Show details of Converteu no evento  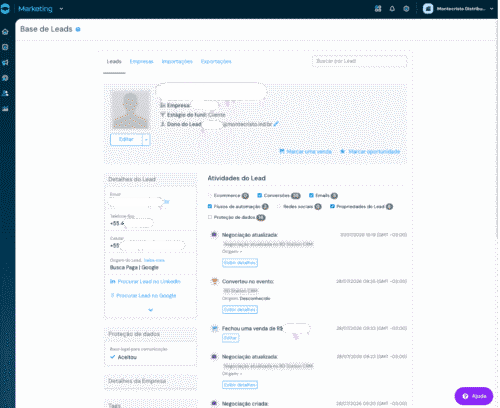click(x=240, y=310)
